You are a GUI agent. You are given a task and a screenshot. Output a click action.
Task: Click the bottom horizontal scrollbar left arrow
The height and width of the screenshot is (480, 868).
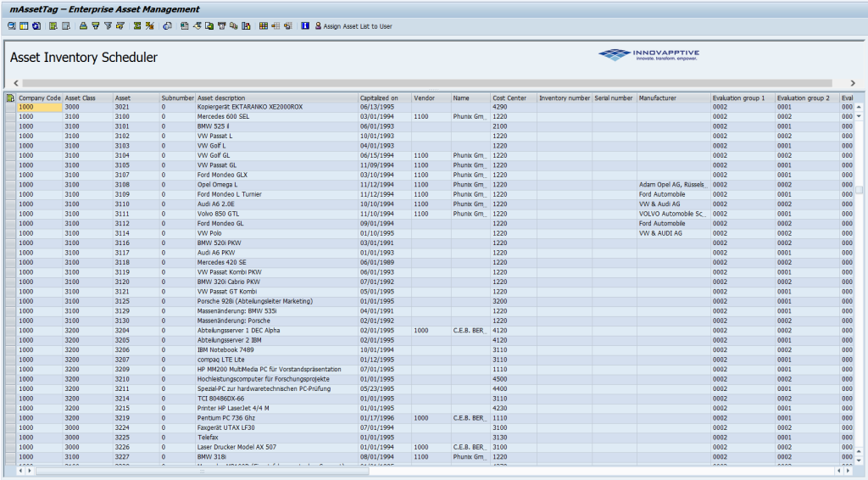(20, 471)
